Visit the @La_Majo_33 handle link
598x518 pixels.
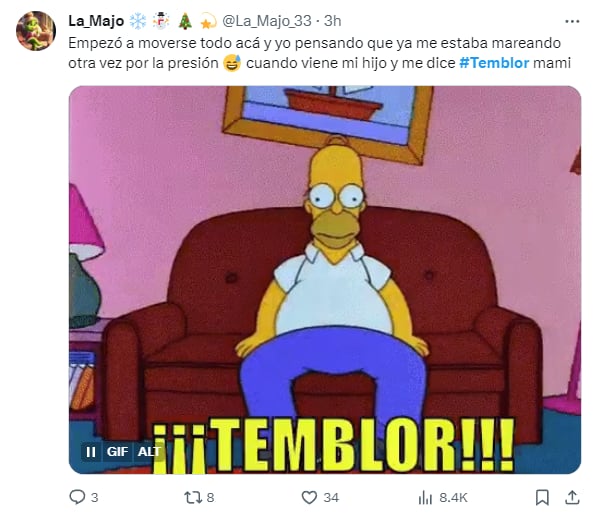267,21
